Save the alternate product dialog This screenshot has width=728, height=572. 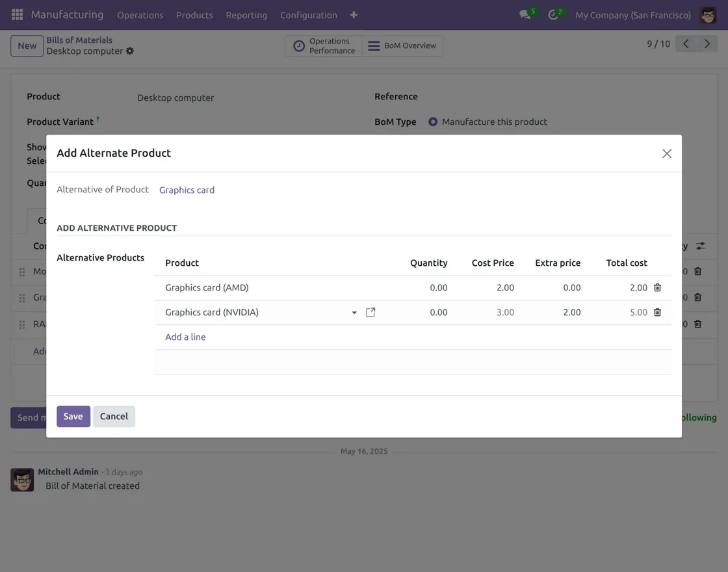[x=73, y=416]
